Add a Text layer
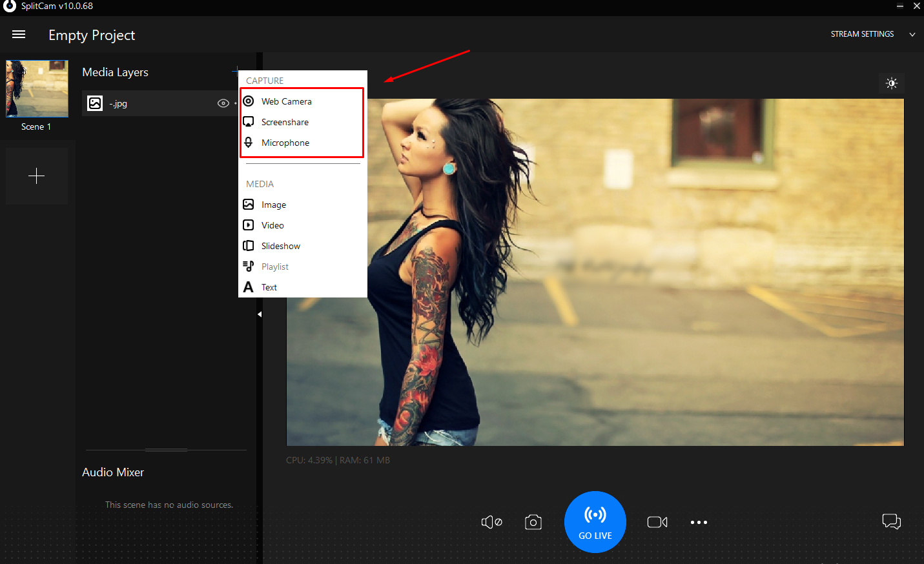The width and height of the screenshot is (924, 564). click(269, 287)
